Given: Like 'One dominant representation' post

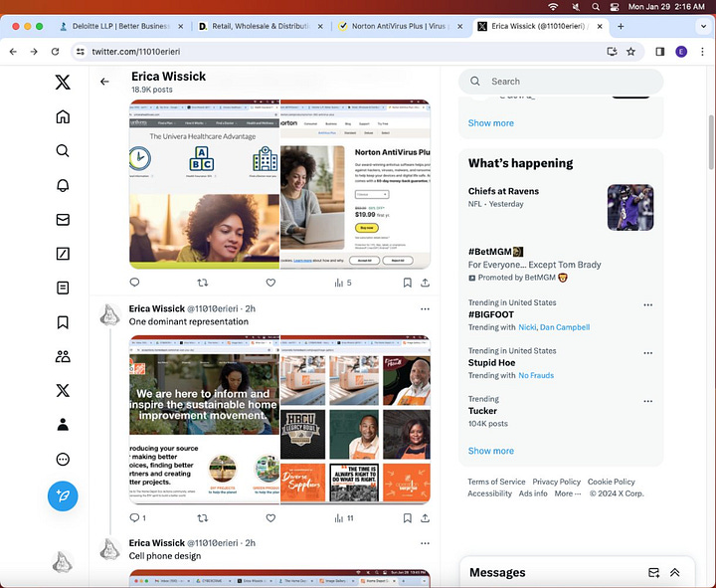Looking at the screenshot, I should click(270, 518).
